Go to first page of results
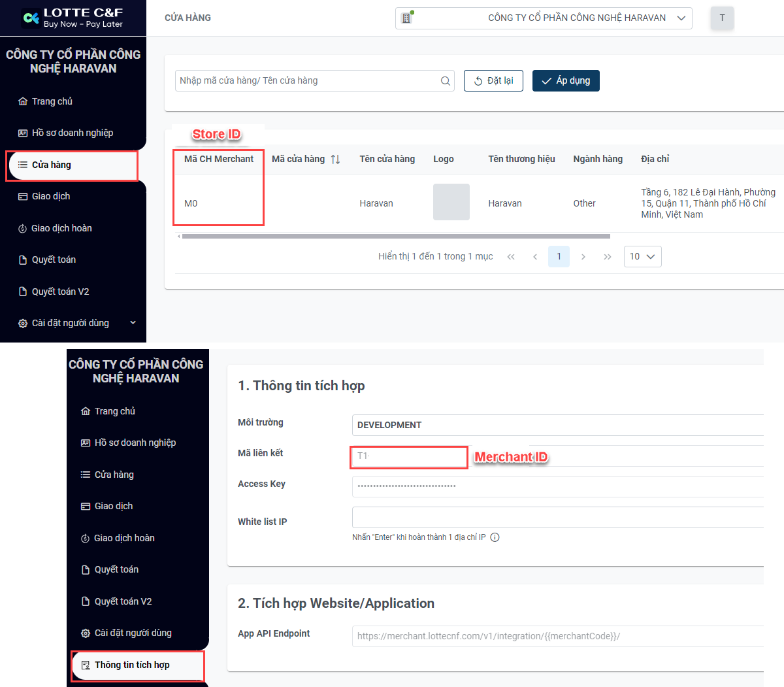The image size is (784, 687). click(511, 257)
